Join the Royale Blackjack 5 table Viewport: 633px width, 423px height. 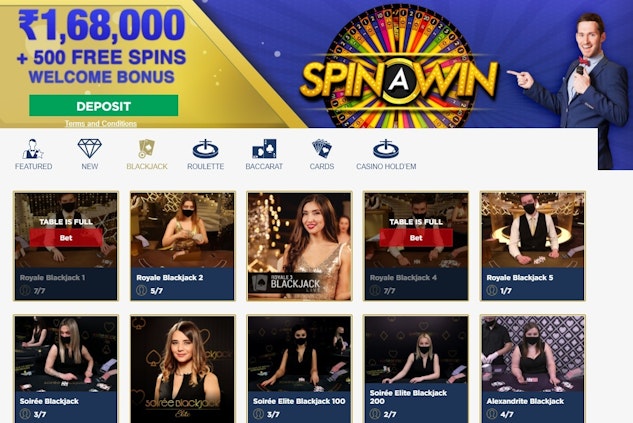click(x=532, y=246)
